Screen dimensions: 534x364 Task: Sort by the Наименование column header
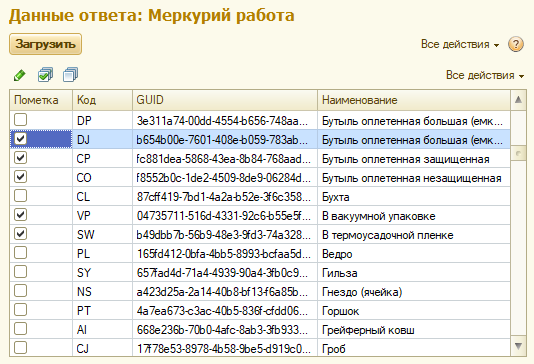(x=414, y=100)
